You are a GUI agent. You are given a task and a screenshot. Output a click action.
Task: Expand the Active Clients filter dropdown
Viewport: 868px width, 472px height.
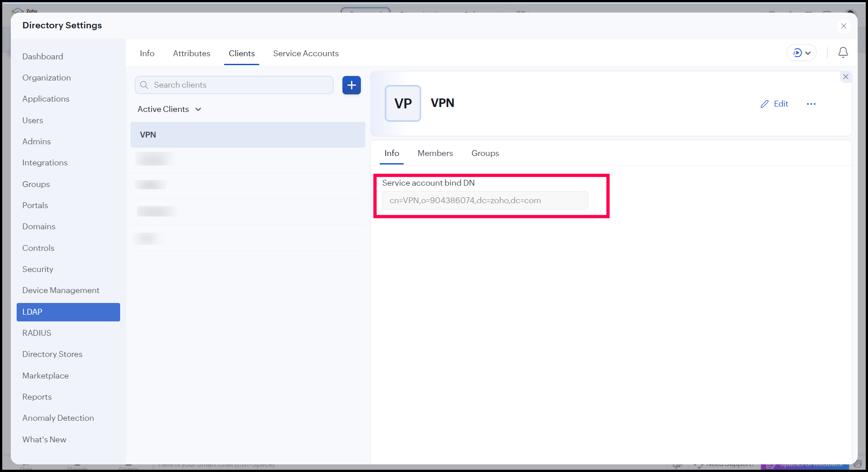(169, 109)
